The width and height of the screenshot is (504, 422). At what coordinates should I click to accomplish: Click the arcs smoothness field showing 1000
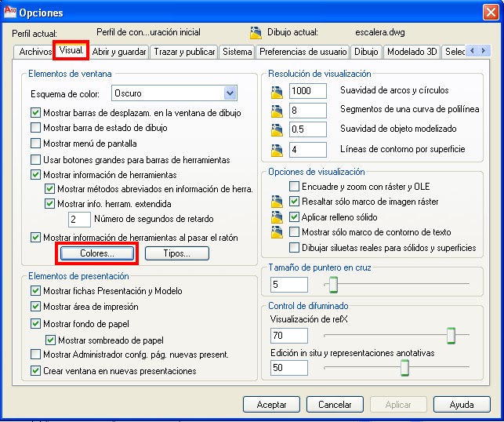[x=308, y=91]
